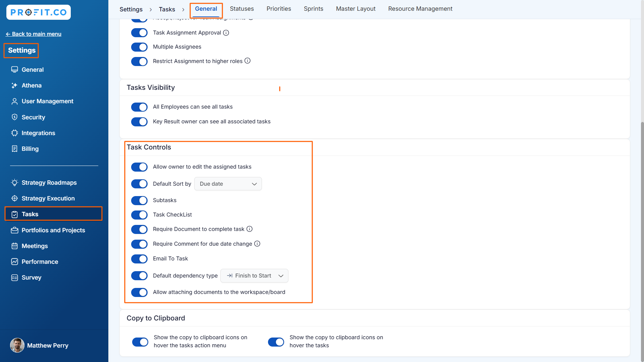
Task: Click the Athena sparkle icon
Action: (14, 85)
